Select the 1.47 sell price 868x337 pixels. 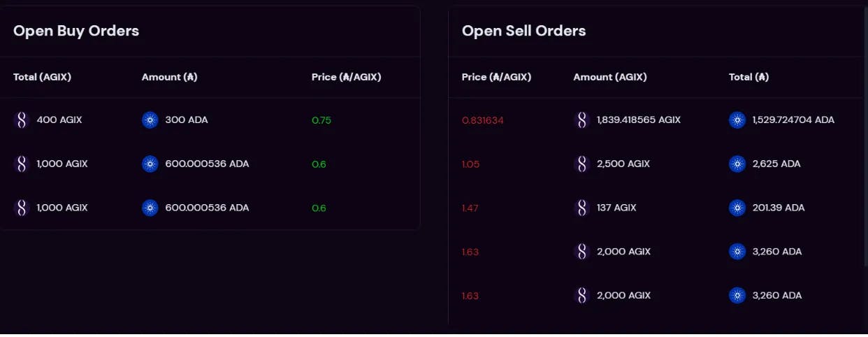click(x=470, y=208)
